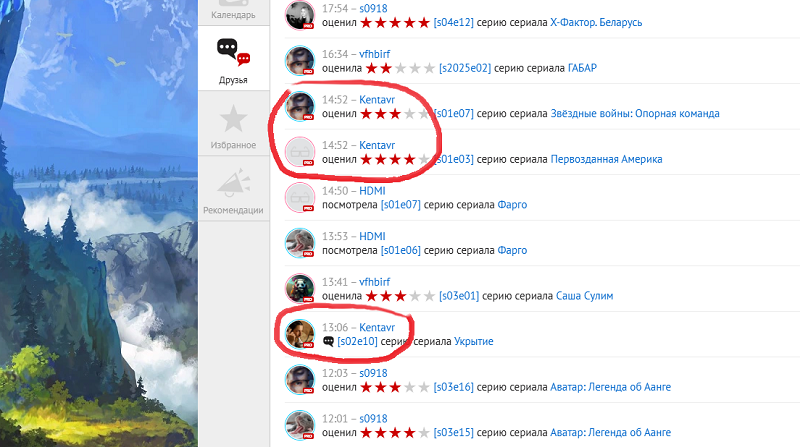Click glasses placeholder avatar at 14:50 entry
The height and width of the screenshot is (447, 800).
(x=299, y=197)
